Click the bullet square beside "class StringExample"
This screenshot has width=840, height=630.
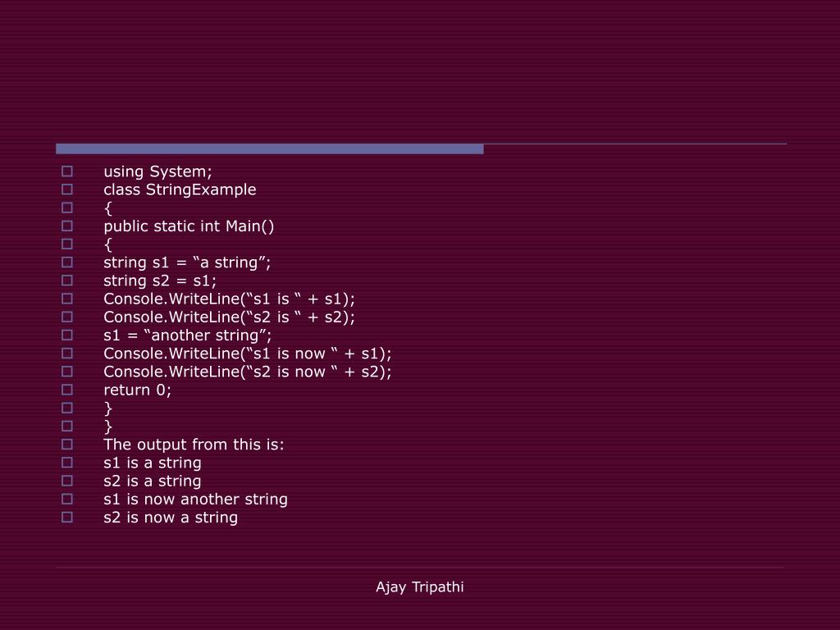[67, 189]
